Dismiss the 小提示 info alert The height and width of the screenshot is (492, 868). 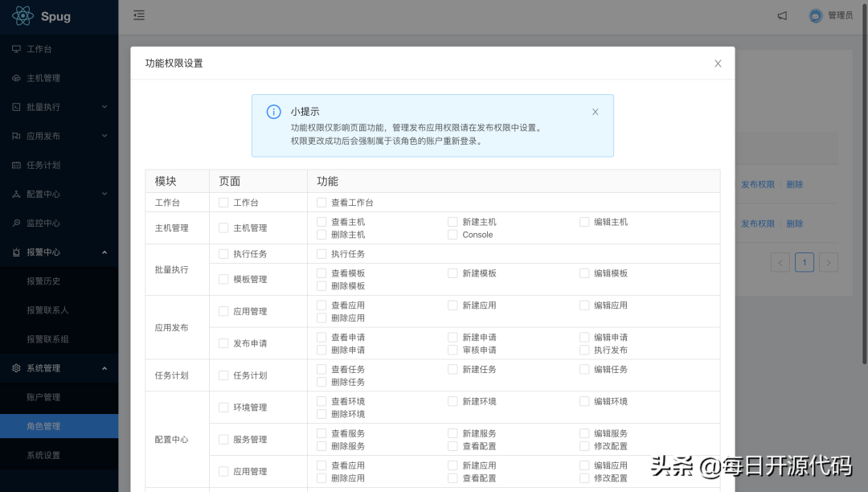coord(595,112)
